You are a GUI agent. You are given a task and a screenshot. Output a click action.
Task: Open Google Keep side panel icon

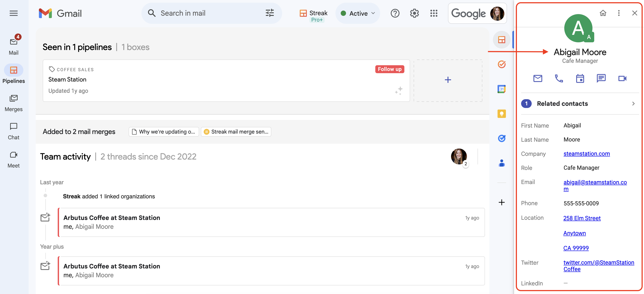[501, 114]
